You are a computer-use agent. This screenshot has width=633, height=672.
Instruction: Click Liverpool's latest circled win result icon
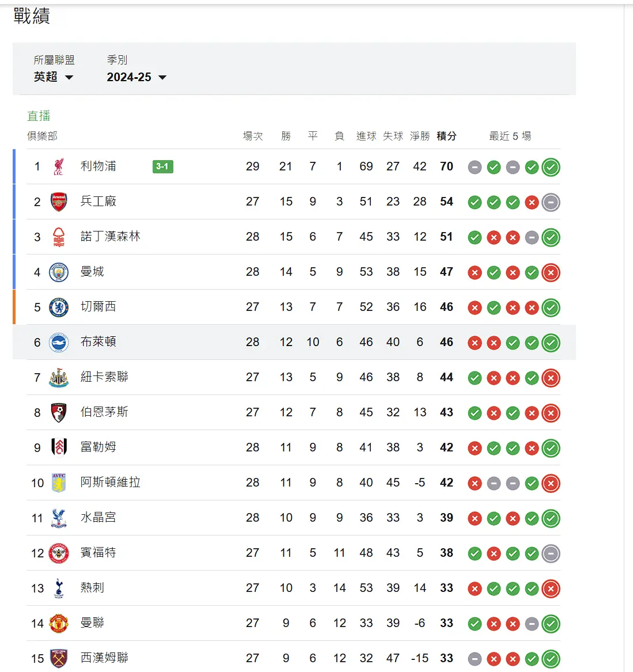point(551,167)
